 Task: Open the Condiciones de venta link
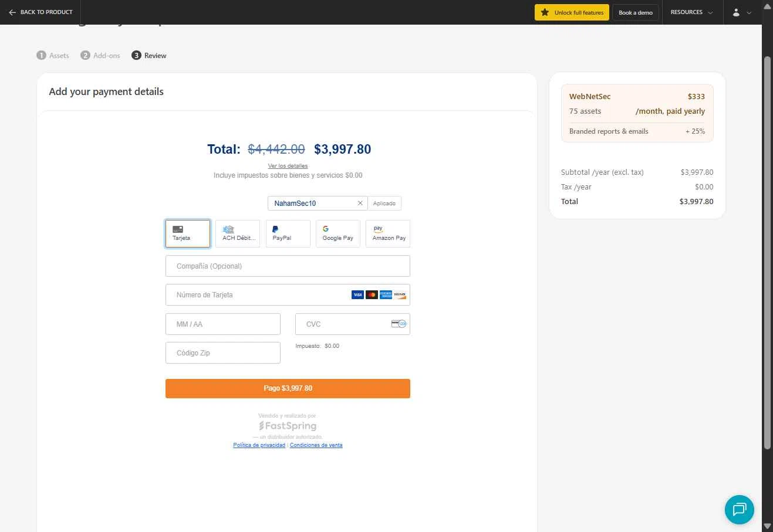[x=316, y=445]
